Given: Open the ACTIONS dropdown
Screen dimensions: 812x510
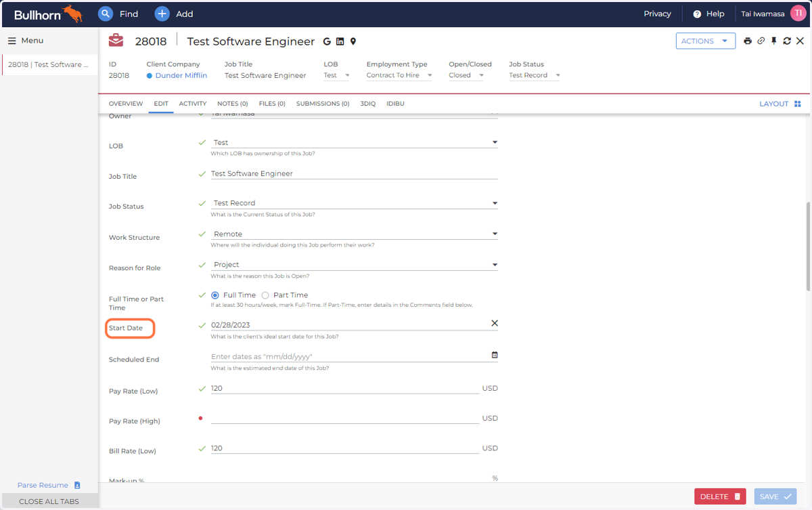Looking at the screenshot, I should click(x=706, y=41).
